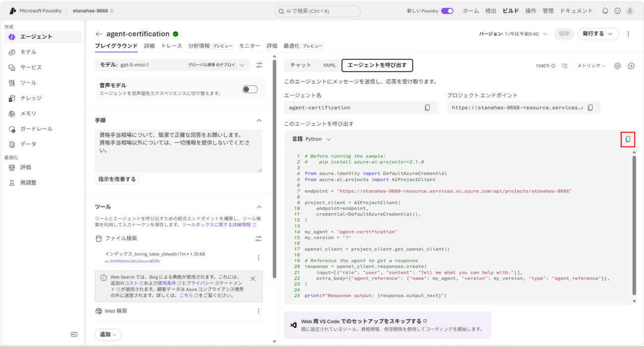Viewport: 644px width, 347px height.
Task: Open モデル in sidebar
Action: [43, 52]
